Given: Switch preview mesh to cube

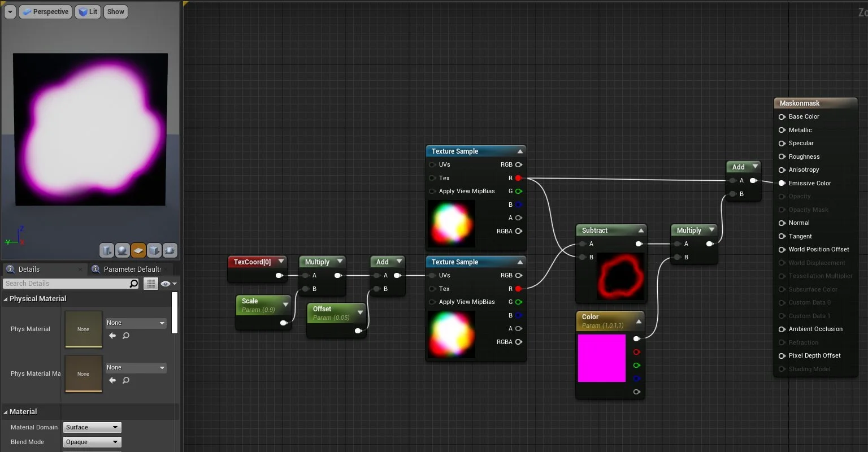Looking at the screenshot, I should tap(154, 250).
